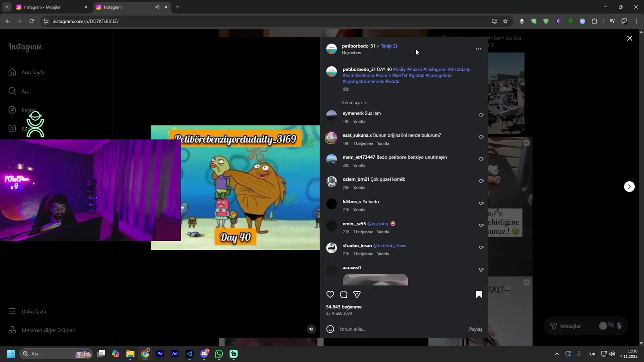
Task: Close the post overlay with the X
Action: (x=629, y=38)
